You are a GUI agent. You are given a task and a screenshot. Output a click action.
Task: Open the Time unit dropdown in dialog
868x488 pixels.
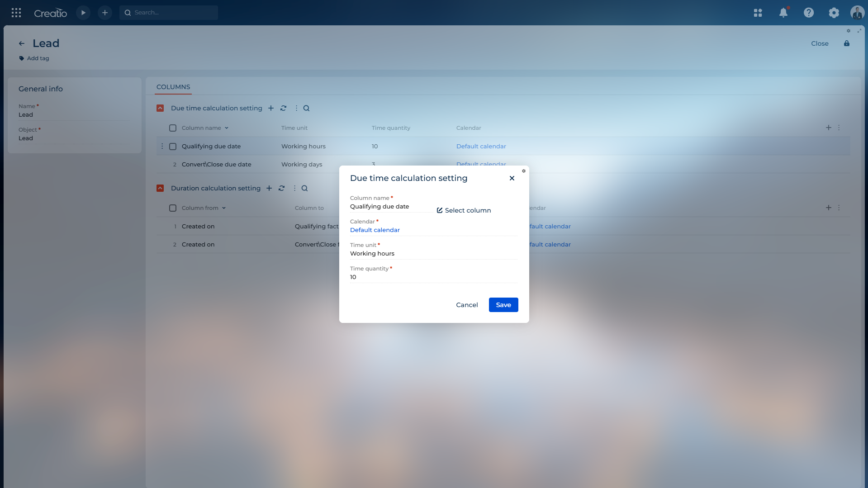pyautogui.click(x=433, y=254)
